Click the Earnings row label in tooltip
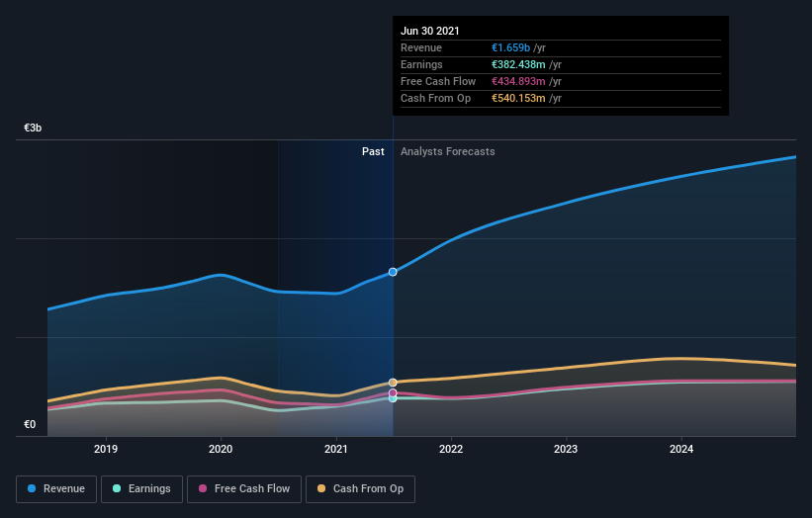812x518 pixels. click(421, 64)
